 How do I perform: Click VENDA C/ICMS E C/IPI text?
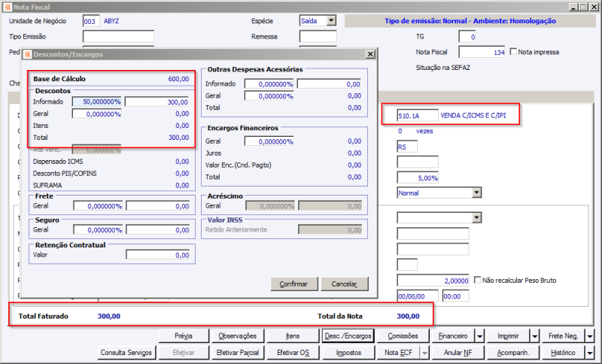point(473,116)
